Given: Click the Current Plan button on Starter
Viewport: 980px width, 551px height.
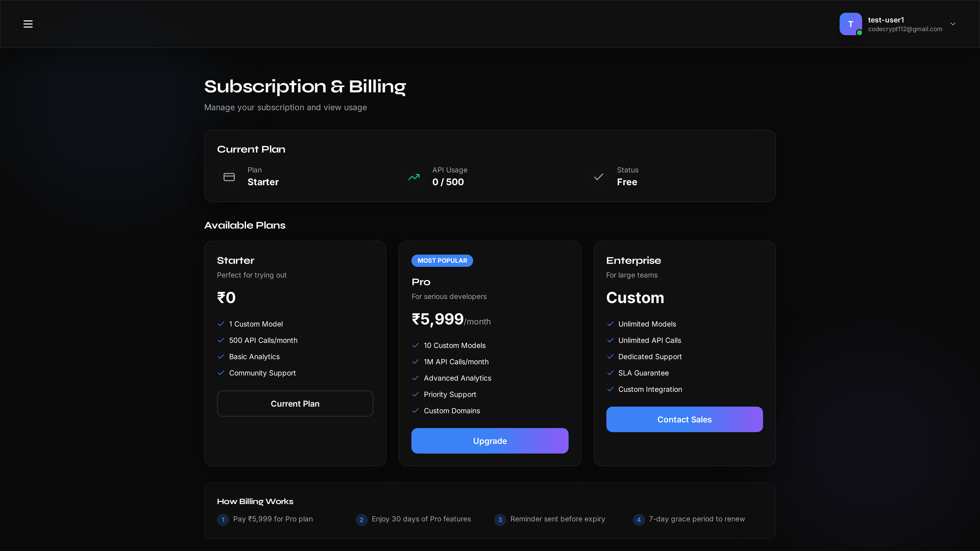Looking at the screenshot, I should pyautogui.click(x=295, y=404).
